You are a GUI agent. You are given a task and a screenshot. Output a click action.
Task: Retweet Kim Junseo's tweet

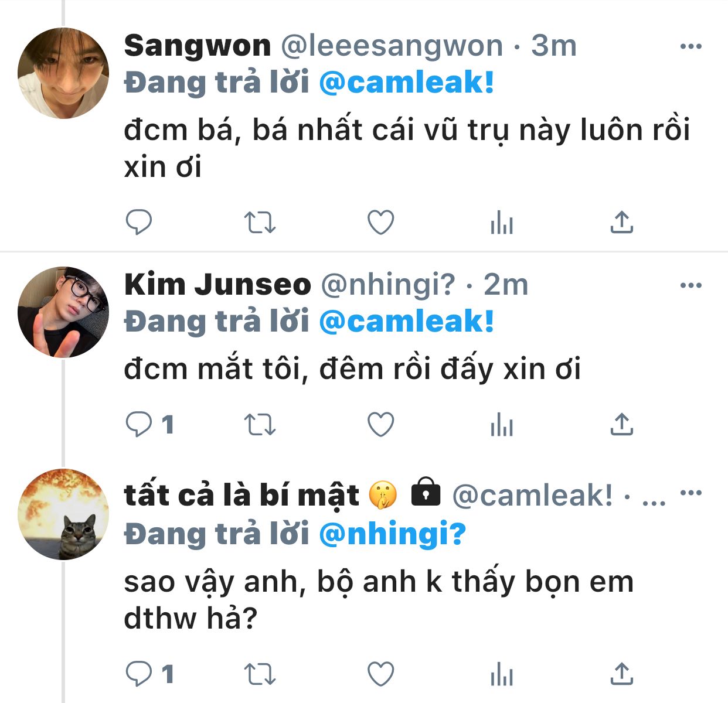259,425
